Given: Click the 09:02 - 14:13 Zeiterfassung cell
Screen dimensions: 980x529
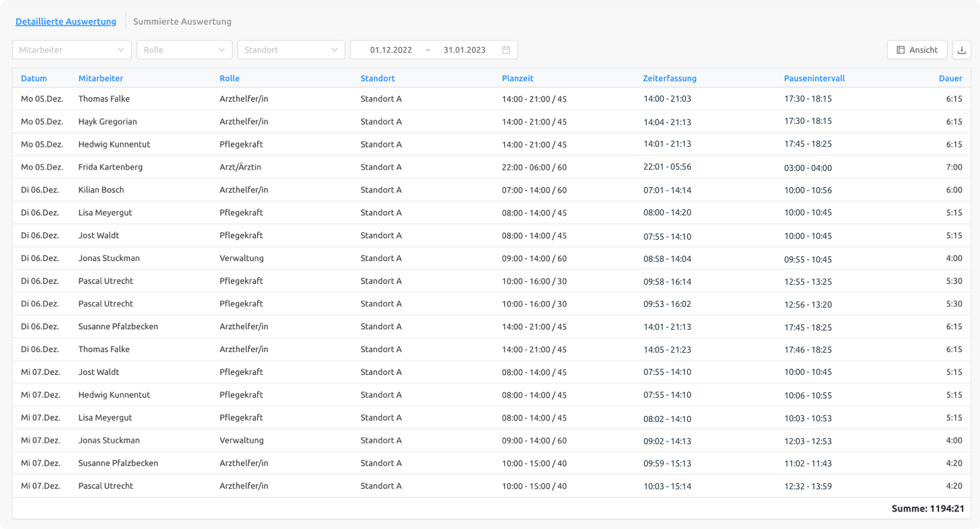Looking at the screenshot, I should click(x=667, y=441).
